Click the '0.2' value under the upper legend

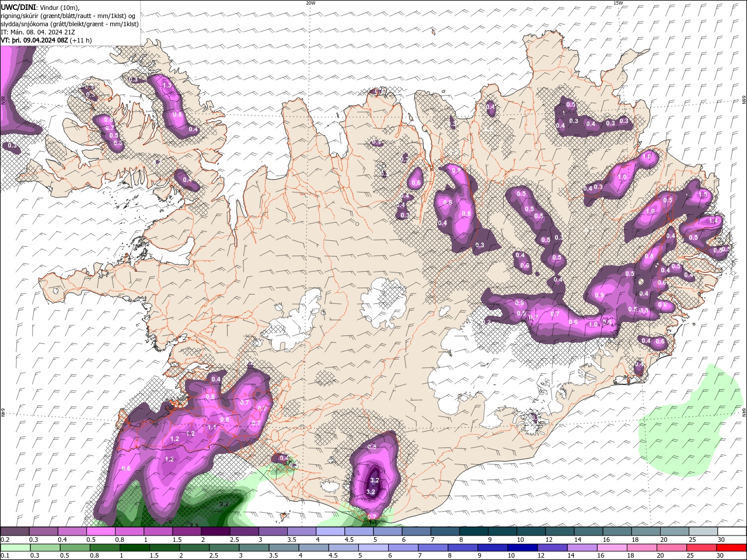[x=5, y=540]
